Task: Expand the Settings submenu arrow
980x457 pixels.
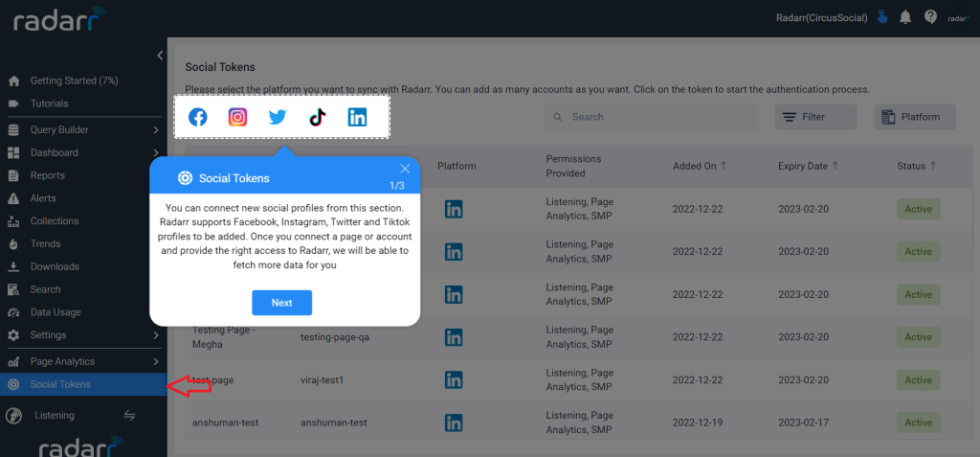Action: [x=156, y=335]
